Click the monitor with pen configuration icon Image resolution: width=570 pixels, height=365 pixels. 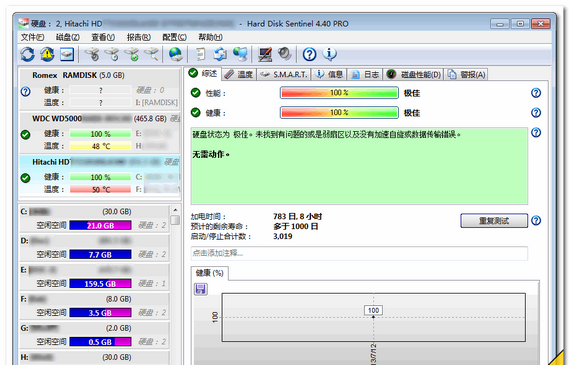pos(265,55)
